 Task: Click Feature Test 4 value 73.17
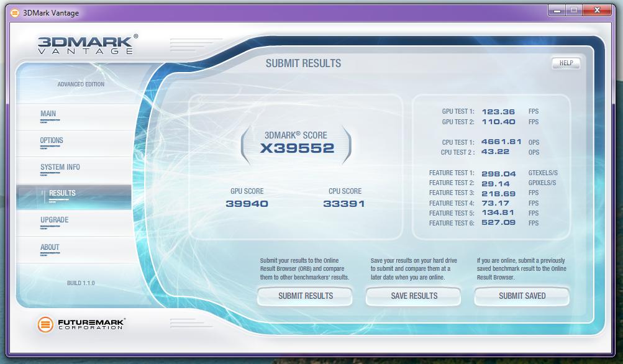tap(496, 203)
